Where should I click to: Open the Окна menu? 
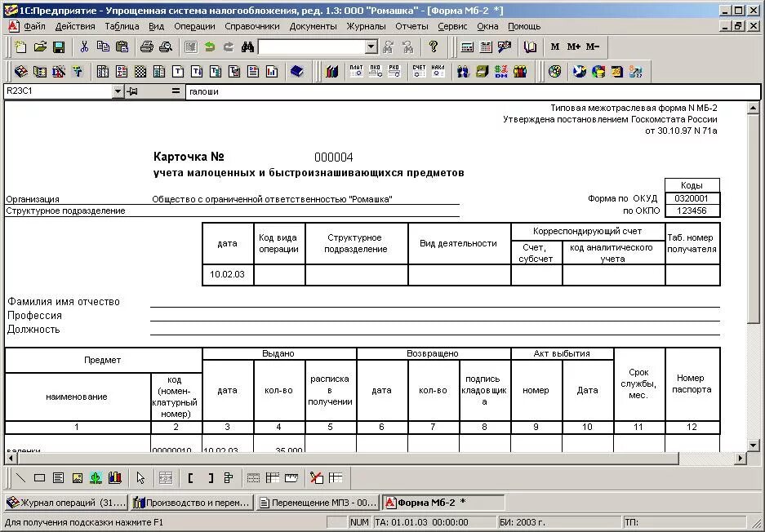tap(488, 26)
